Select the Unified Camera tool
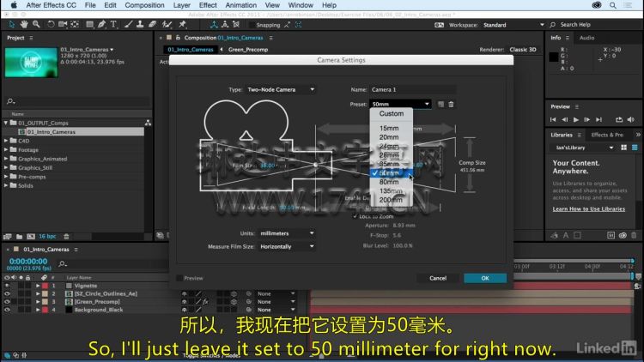644x362 pixels. 63,25
